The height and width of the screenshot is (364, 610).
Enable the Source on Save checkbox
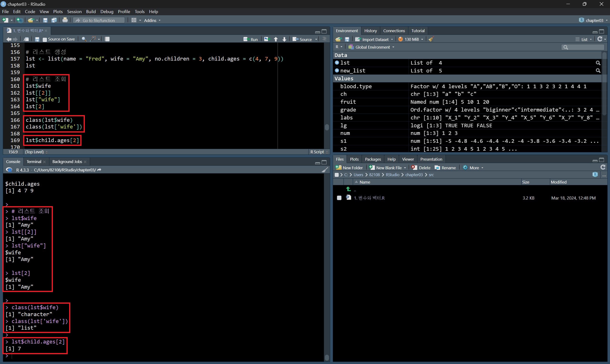(45, 40)
